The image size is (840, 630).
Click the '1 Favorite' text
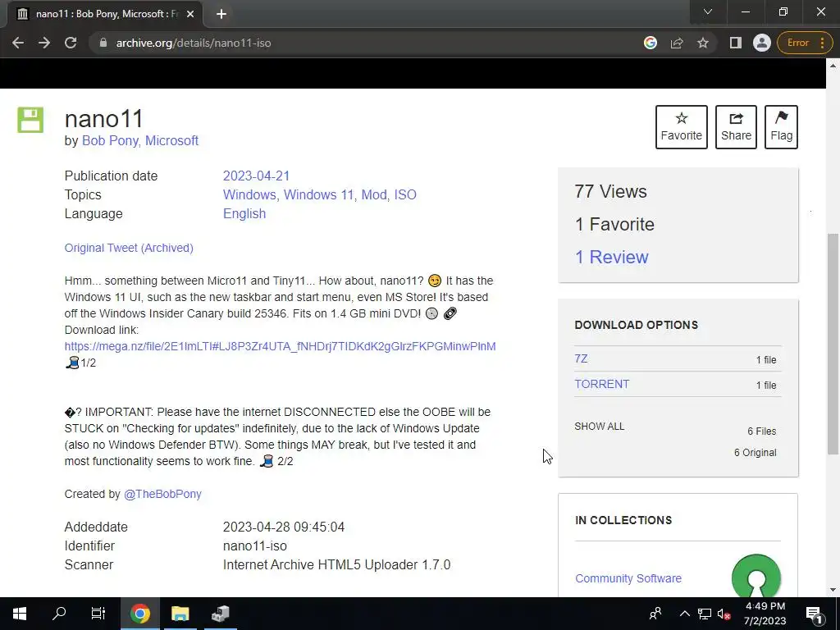(614, 224)
